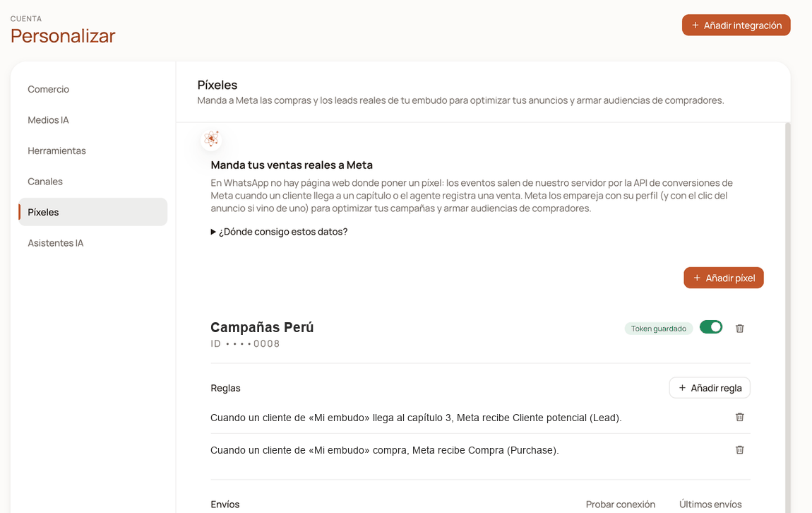
Task: Select the Píxeles sidebar item
Action: pos(92,212)
